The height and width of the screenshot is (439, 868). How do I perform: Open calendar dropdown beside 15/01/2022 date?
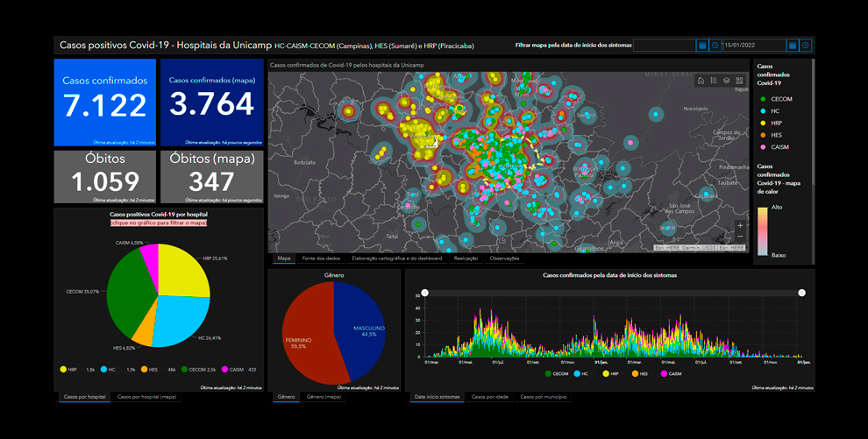coord(793,45)
